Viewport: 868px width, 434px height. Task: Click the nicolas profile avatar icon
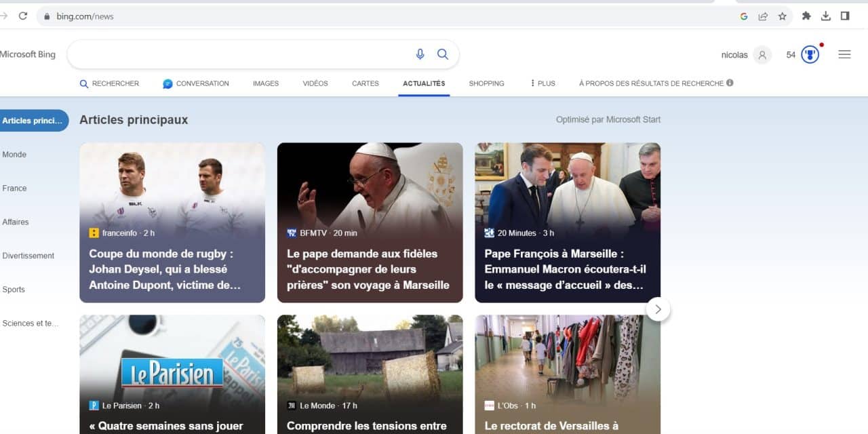coord(762,55)
